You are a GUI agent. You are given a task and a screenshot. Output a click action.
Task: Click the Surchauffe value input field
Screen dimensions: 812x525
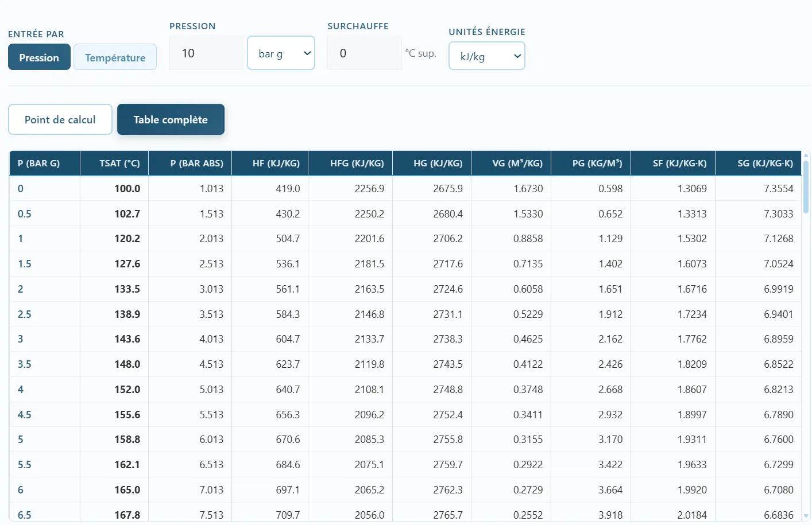tap(364, 53)
